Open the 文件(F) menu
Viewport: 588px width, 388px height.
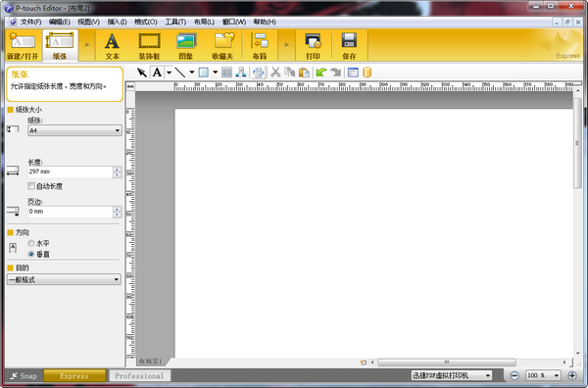[x=30, y=23]
